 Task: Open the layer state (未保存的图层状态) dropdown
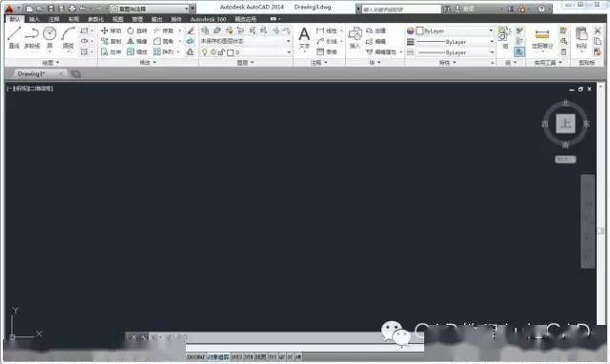[x=246, y=41]
